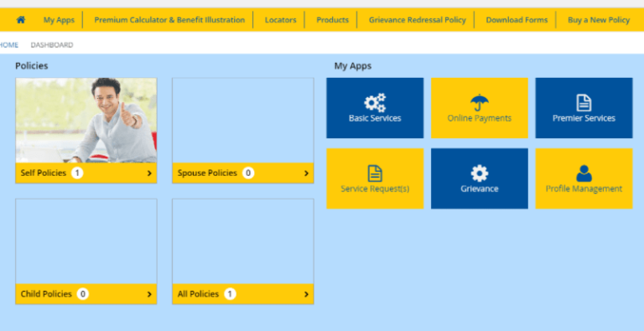Click the Child Policies label
The width and height of the screenshot is (644, 331).
tap(46, 294)
